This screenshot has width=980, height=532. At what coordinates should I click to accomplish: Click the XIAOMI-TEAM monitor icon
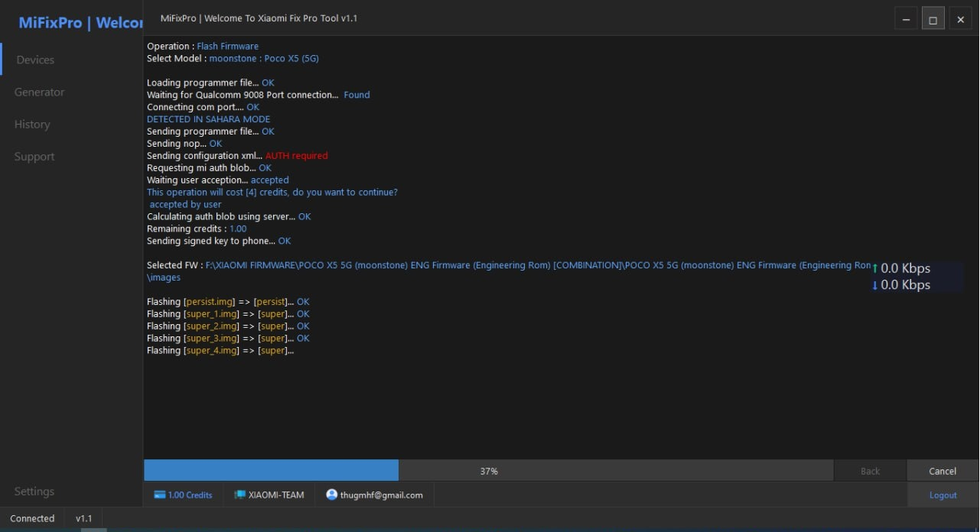tap(240, 495)
